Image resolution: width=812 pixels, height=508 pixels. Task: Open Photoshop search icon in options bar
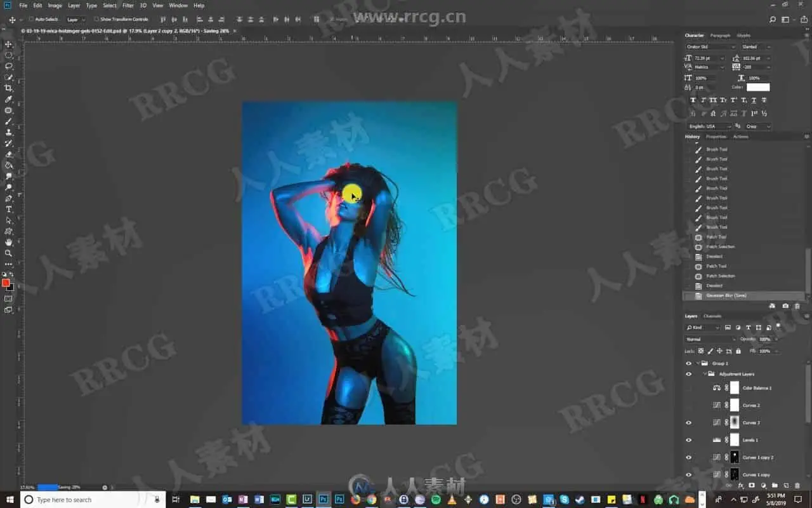[x=772, y=20]
